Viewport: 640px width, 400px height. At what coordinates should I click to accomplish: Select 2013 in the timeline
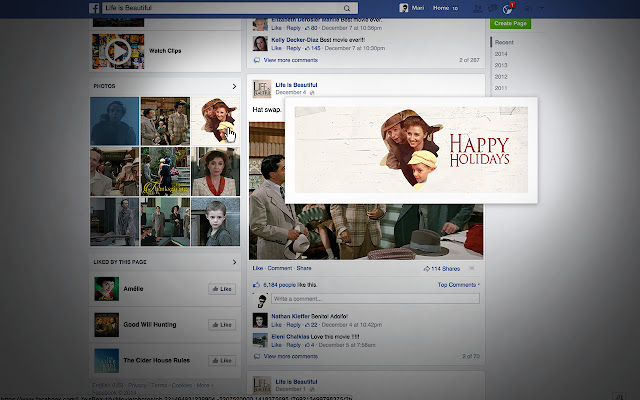point(500,65)
